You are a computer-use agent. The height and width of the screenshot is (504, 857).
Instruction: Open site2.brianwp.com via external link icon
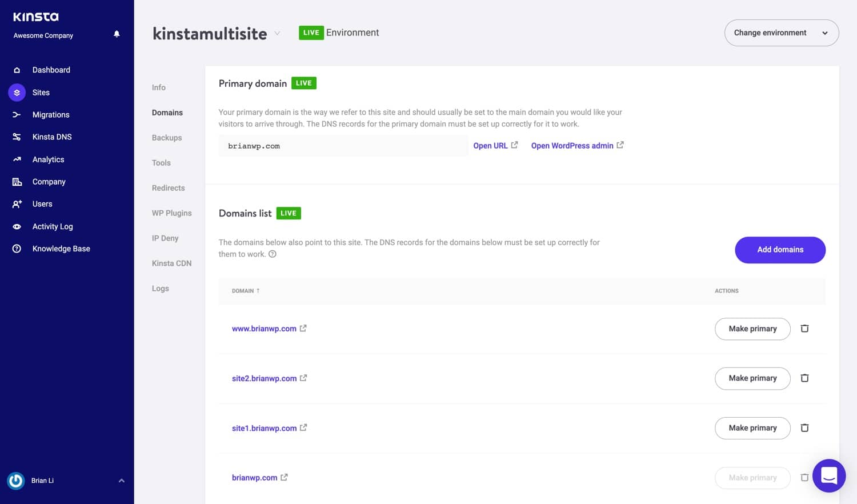click(303, 377)
